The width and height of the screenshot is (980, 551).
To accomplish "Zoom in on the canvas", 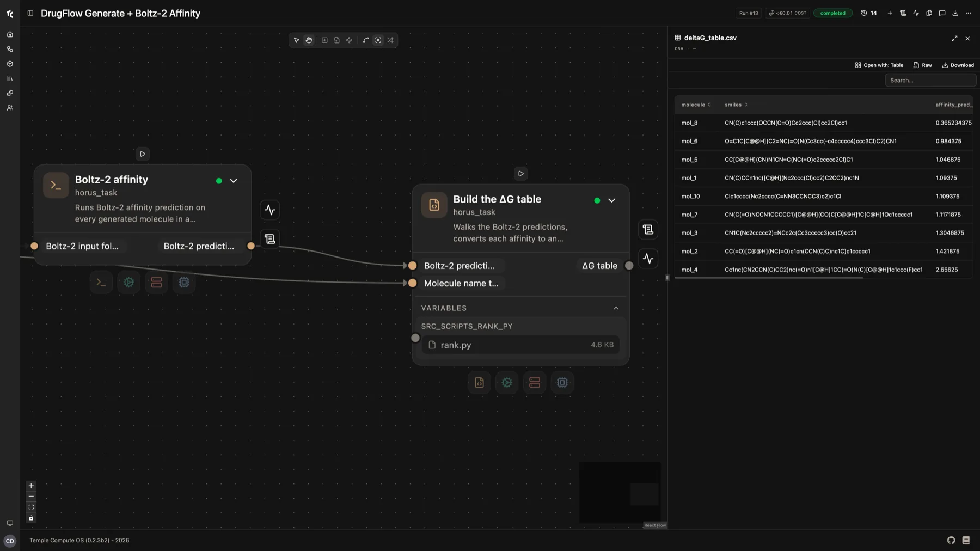I will [31, 486].
